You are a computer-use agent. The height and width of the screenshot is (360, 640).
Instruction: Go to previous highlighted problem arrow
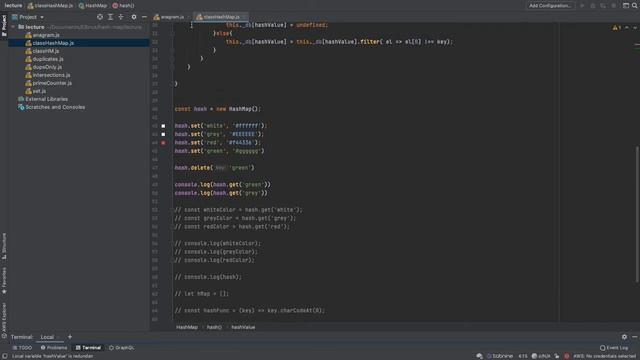[627, 28]
